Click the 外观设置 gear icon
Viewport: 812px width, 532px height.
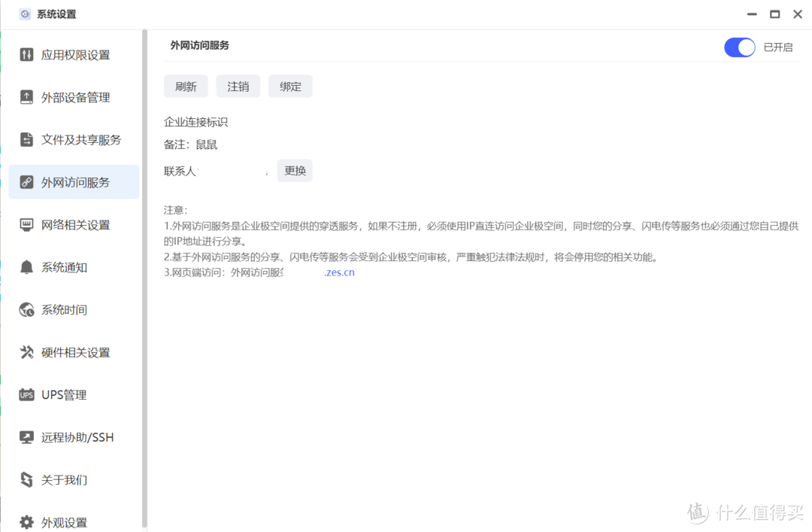pyautogui.click(x=26, y=522)
